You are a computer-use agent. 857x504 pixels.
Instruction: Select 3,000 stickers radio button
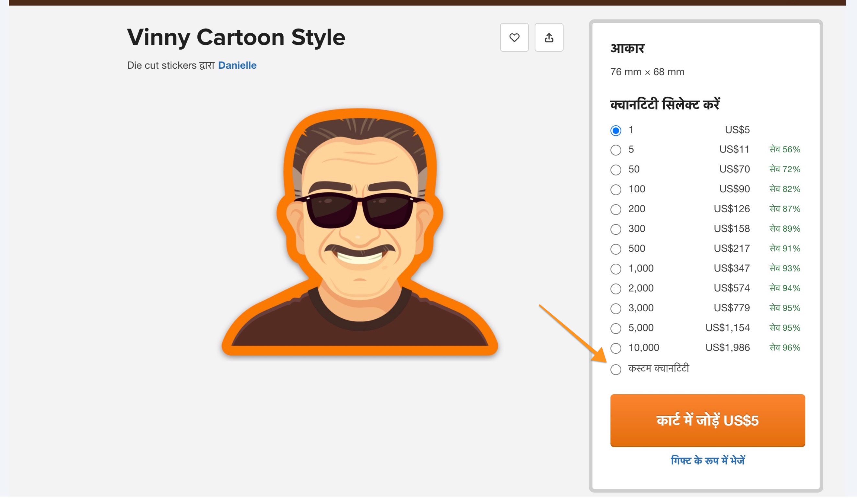click(x=616, y=309)
